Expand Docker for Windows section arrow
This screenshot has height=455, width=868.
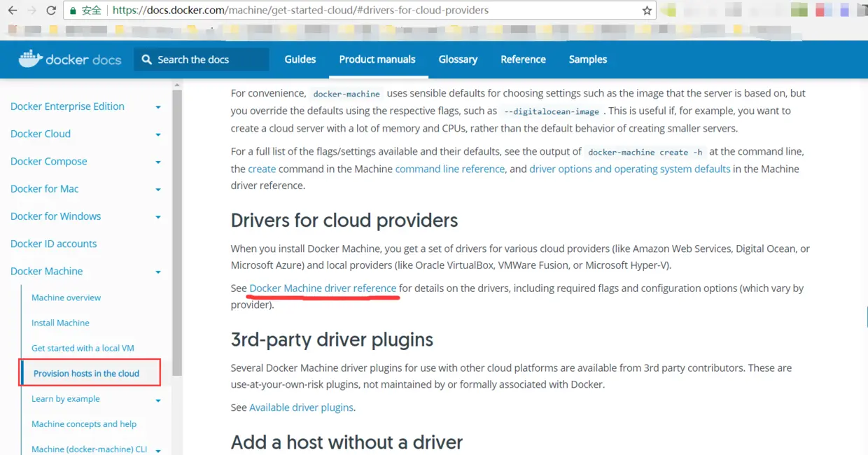(158, 217)
